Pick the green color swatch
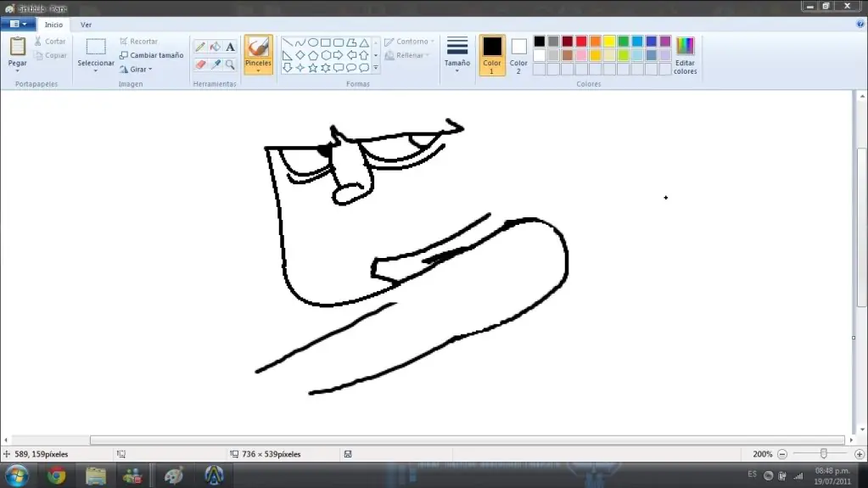 [x=624, y=42]
